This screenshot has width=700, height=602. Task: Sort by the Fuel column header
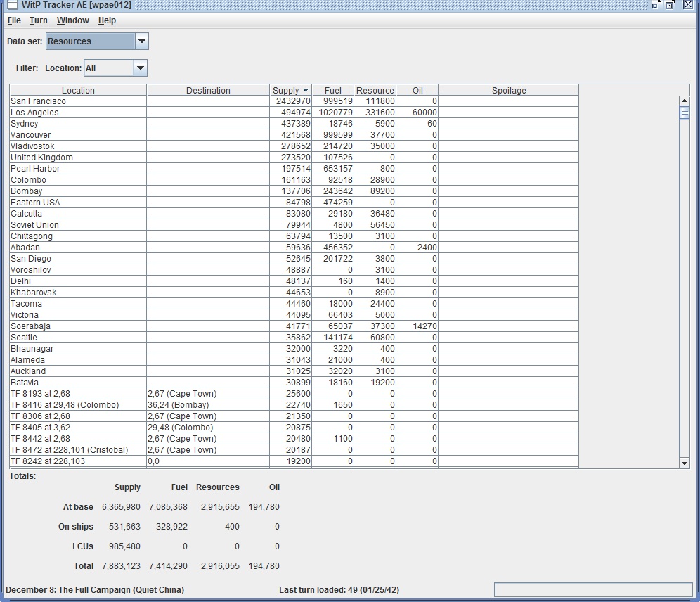[333, 91]
